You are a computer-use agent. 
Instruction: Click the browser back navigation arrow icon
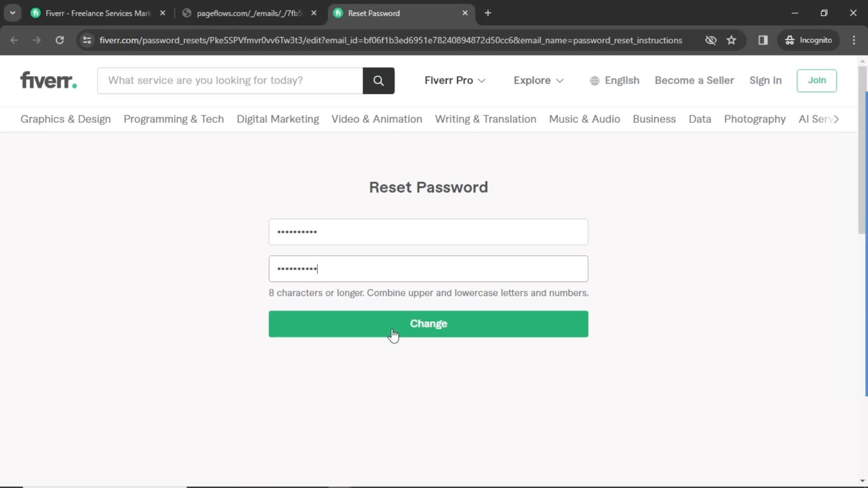tap(14, 40)
